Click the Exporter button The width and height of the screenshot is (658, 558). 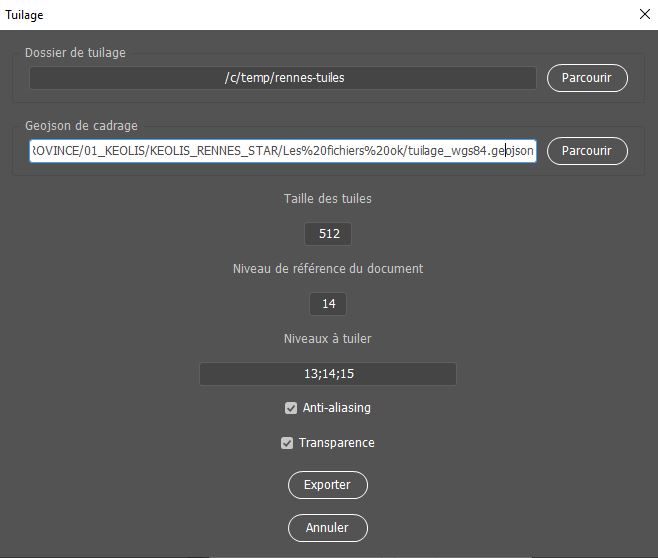(328, 485)
